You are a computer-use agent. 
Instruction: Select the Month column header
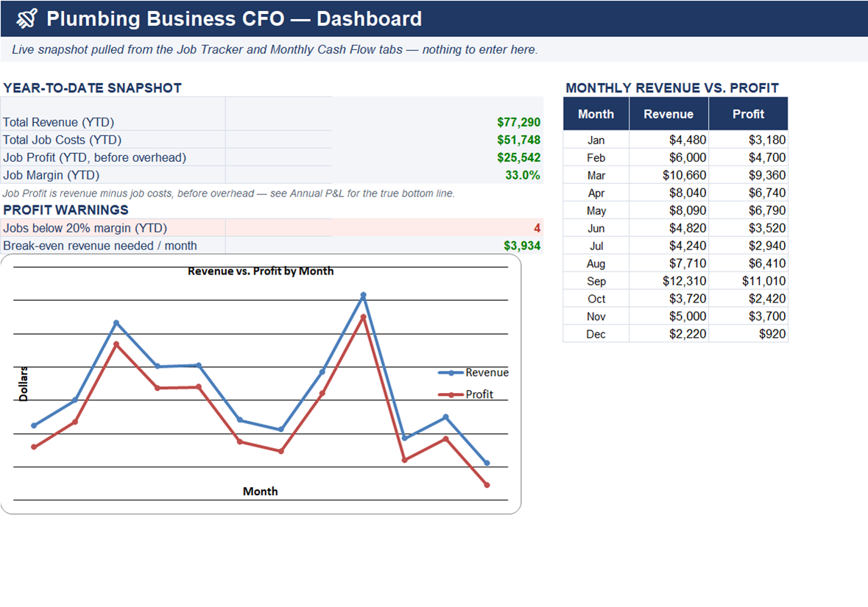[x=596, y=114]
